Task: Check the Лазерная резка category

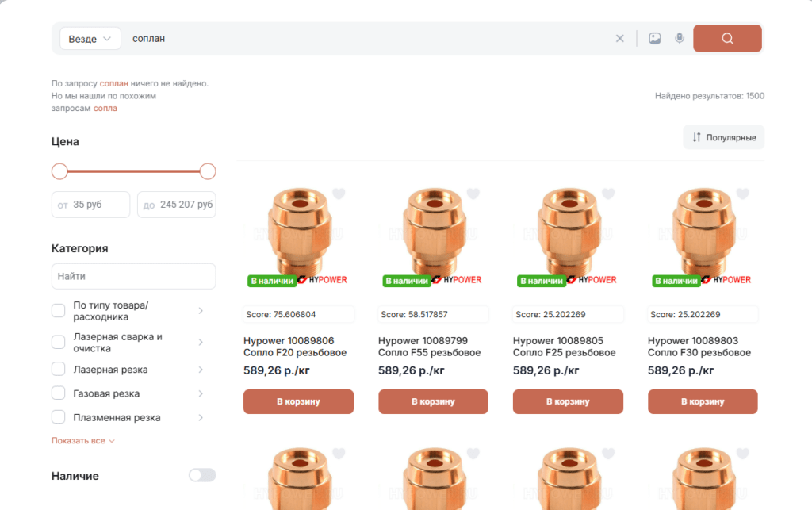Action: [59, 369]
